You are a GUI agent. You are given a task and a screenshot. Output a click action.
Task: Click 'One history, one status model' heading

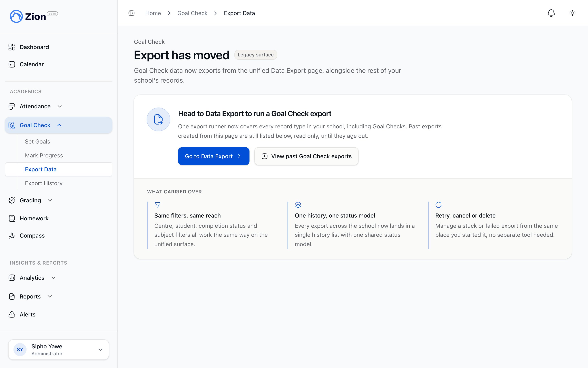pos(335,216)
